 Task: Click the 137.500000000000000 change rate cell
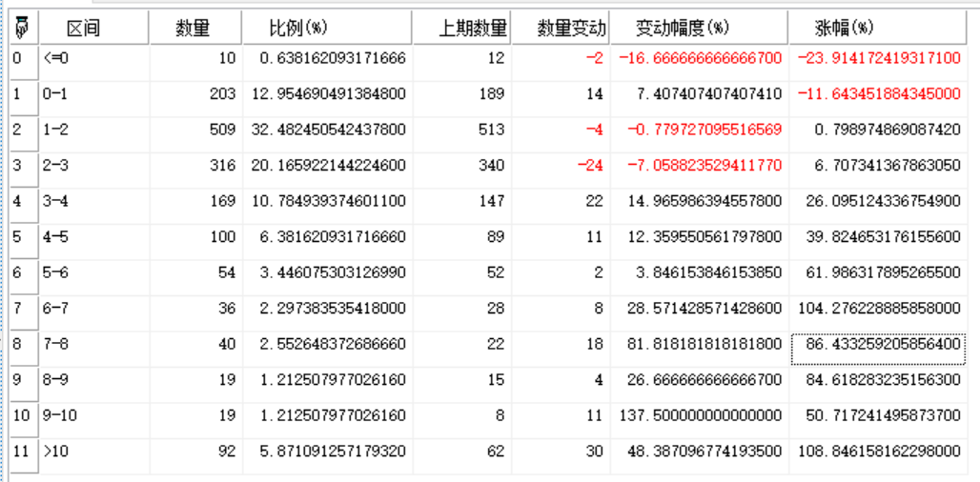699,416
